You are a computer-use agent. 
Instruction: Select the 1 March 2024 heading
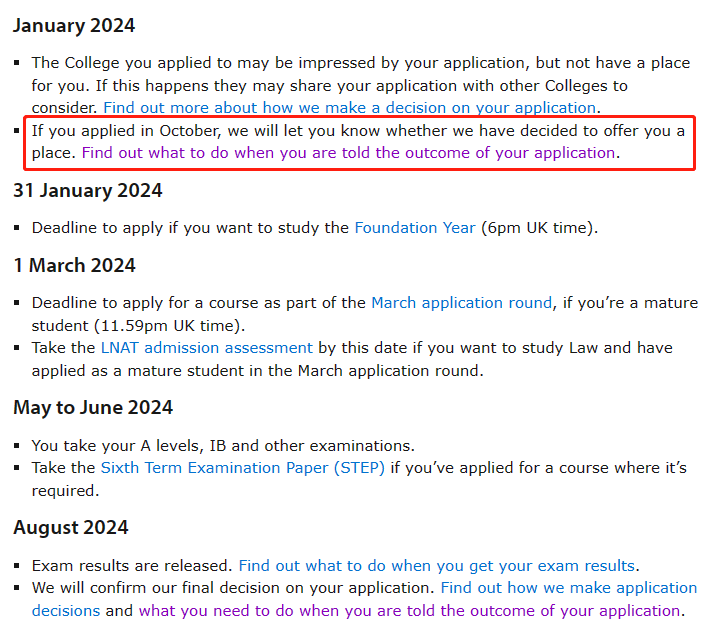click(74, 265)
